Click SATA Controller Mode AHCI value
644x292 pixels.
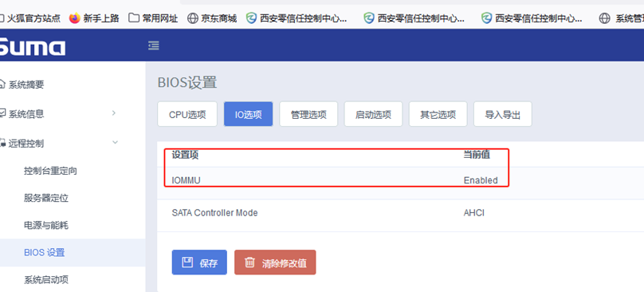pyautogui.click(x=474, y=213)
